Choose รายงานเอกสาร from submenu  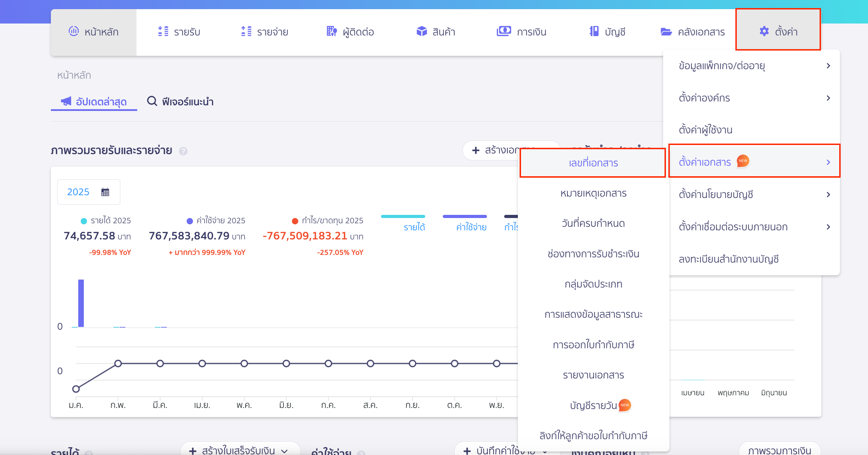[593, 375]
